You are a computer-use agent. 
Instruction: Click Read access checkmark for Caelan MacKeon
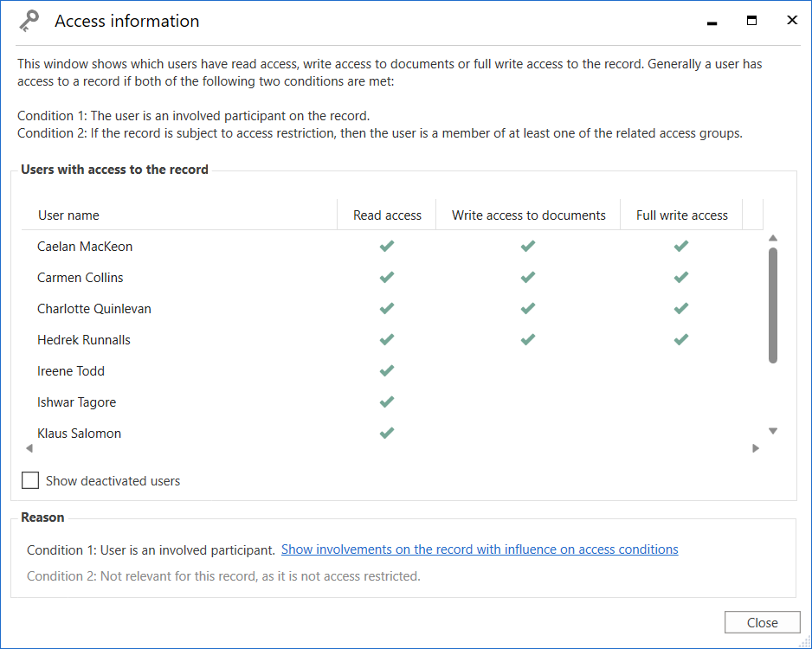coord(387,246)
